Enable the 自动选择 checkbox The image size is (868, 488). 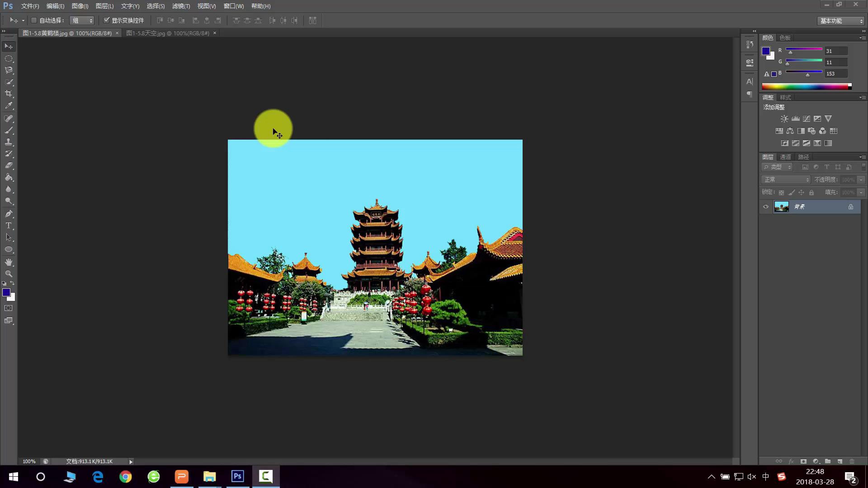(x=34, y=21)
